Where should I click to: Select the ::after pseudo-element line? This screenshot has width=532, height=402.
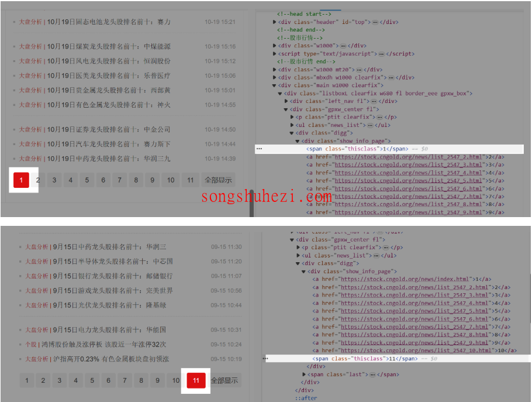[306, 398]
